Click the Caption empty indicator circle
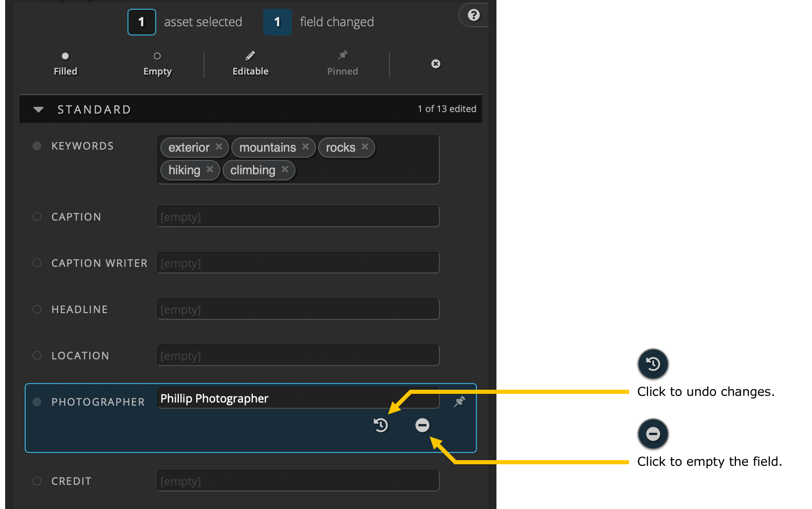 point(37,217)
